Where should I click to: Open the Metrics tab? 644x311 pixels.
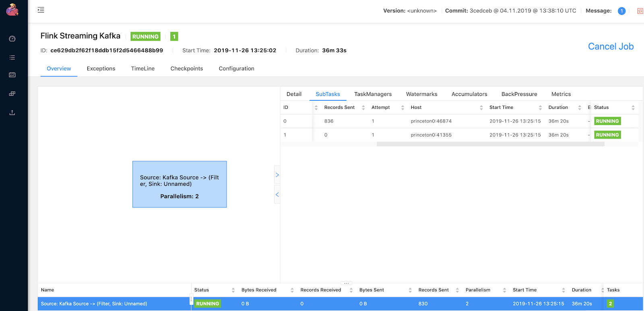coord(561,94)
